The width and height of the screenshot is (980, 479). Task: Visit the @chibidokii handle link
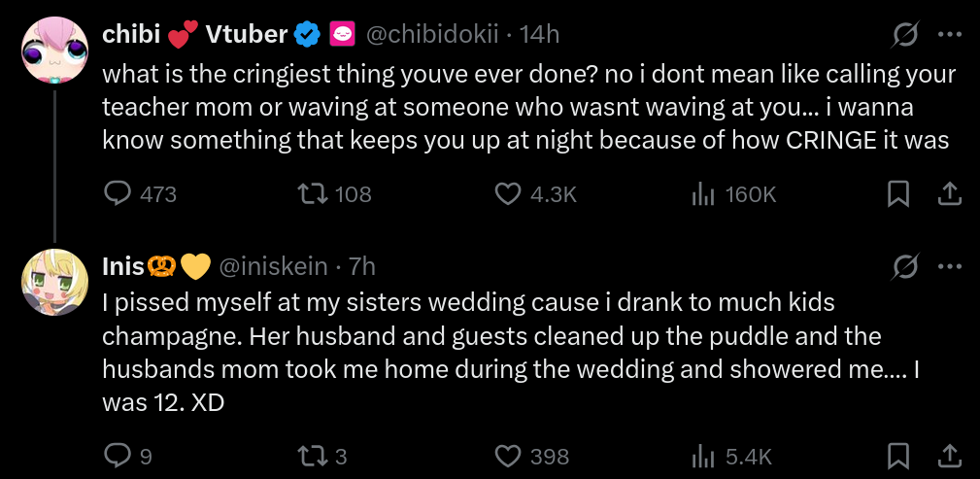point(431,34)
